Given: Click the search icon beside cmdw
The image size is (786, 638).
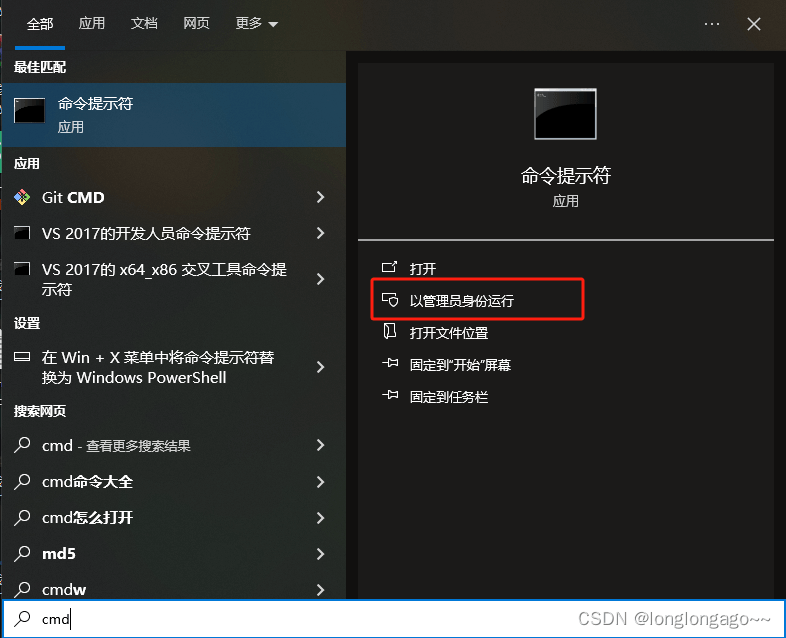Looking at the screenshot, I should (22, 589).
